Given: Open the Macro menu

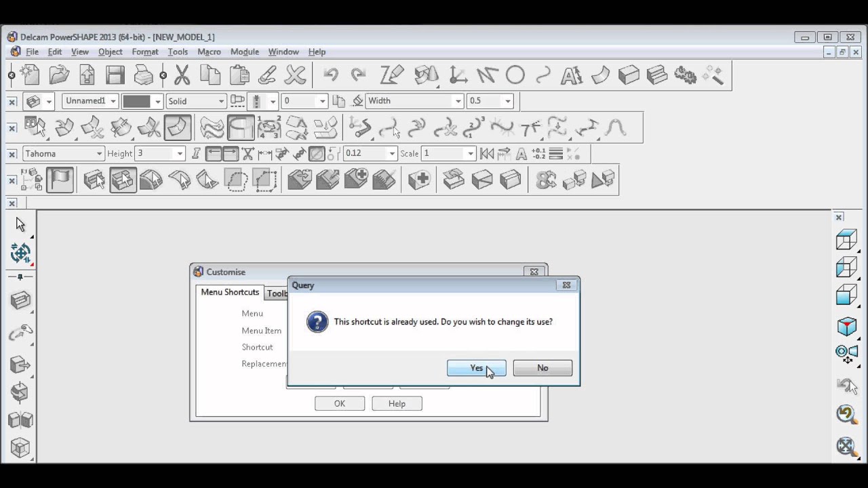Looking at the screenshot, I should 209,52.
